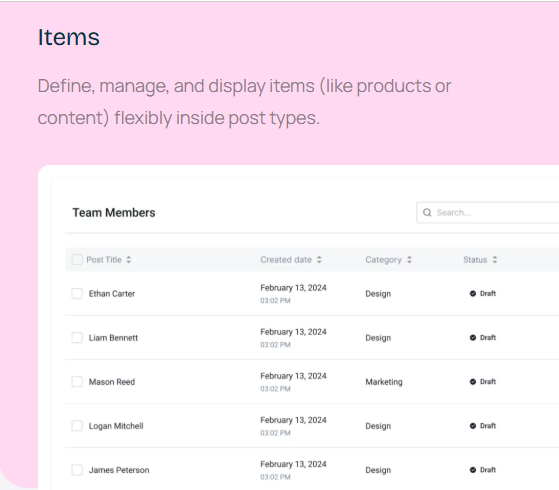Click Design category for Ethan Carter

pyautogui.click(x=378, y=294)
